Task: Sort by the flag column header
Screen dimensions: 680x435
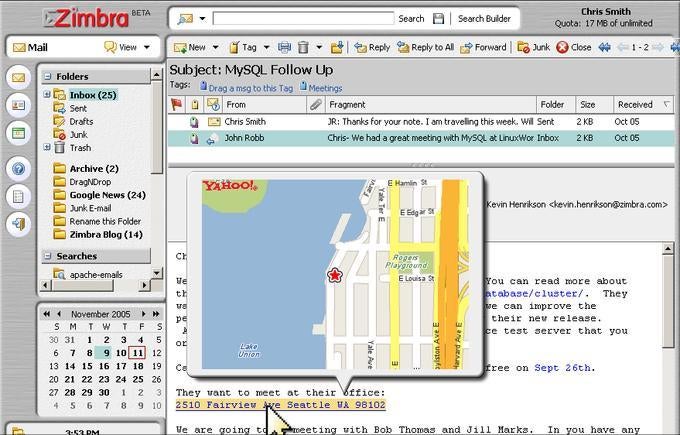Action: [x=177, y=104]
